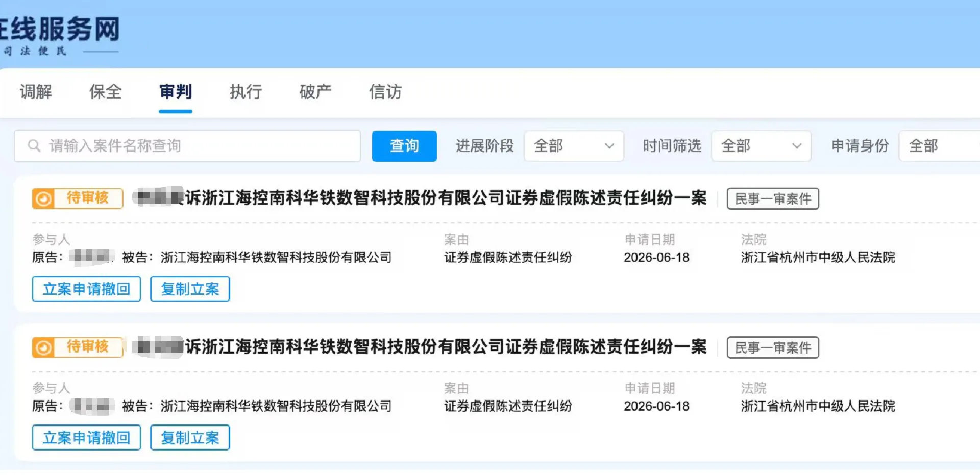Open the 申请身份 dropdown
The height and width of the screenshot is (475, 980).
point(940,146)
